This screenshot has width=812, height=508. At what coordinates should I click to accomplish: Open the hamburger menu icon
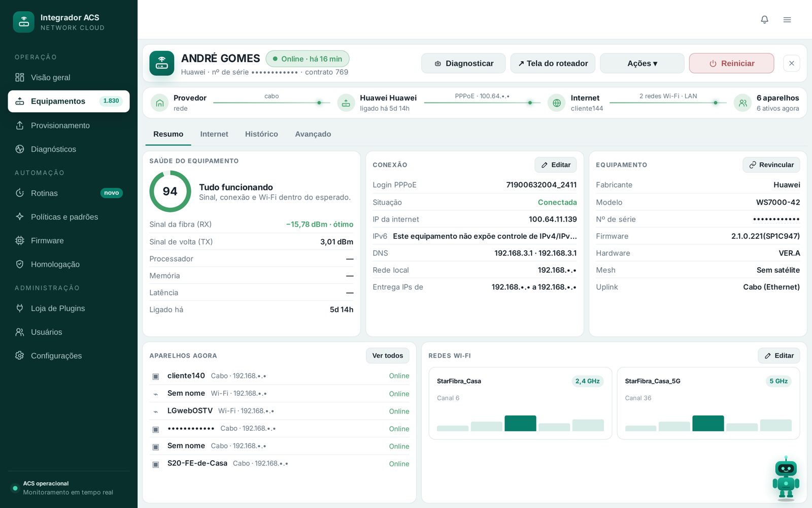tap(787, 19)
